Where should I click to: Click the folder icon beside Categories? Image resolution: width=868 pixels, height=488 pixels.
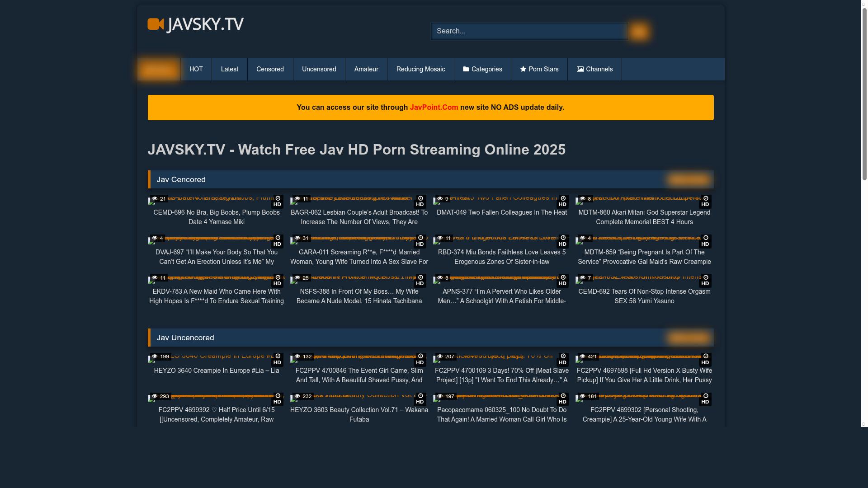466,69
